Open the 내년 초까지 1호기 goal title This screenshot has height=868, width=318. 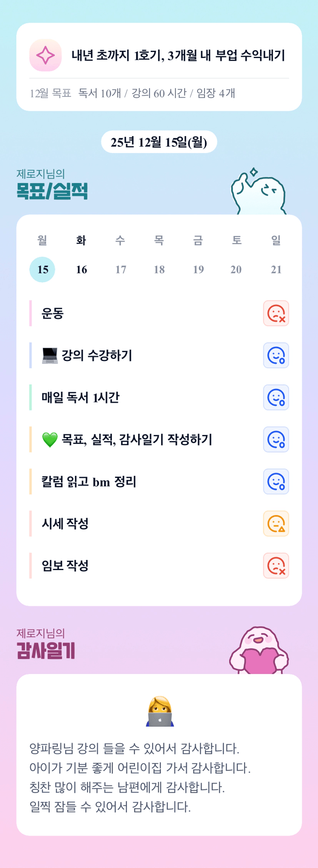pyautogui.click(x=178, y=55)
